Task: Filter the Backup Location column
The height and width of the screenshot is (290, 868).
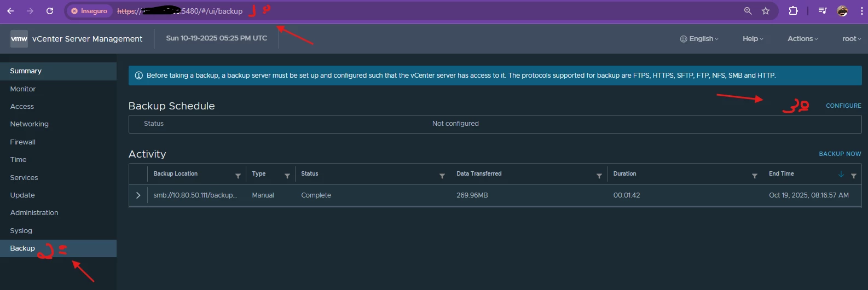Action: click(238, 176)
